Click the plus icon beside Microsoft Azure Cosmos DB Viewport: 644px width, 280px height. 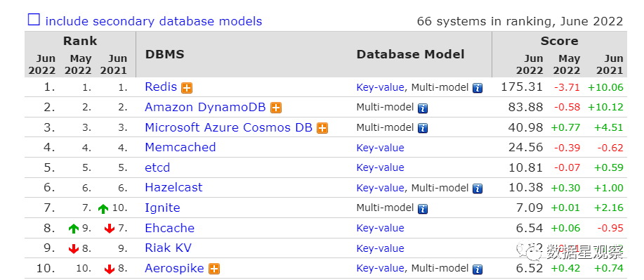coord(322,128)
